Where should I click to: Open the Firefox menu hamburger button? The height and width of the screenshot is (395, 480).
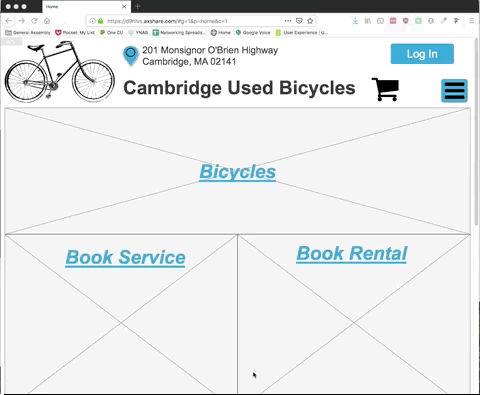tap(471, 21)
